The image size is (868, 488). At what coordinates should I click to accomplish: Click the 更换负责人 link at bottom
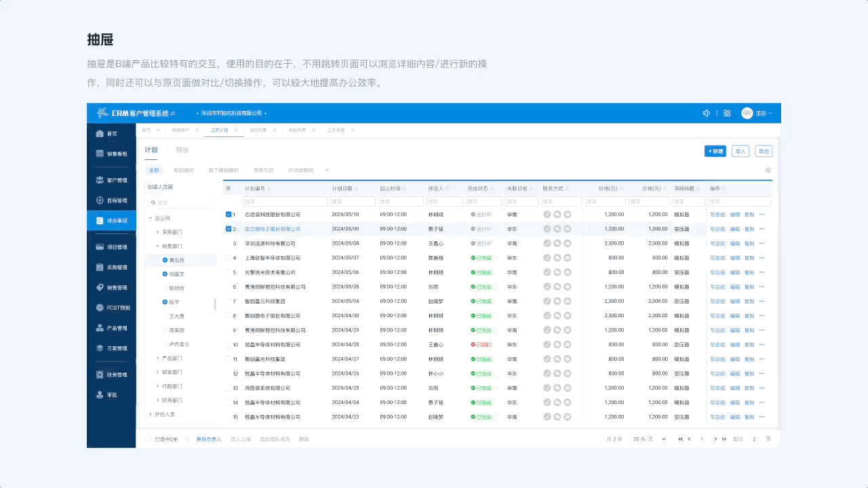[208, 439]
